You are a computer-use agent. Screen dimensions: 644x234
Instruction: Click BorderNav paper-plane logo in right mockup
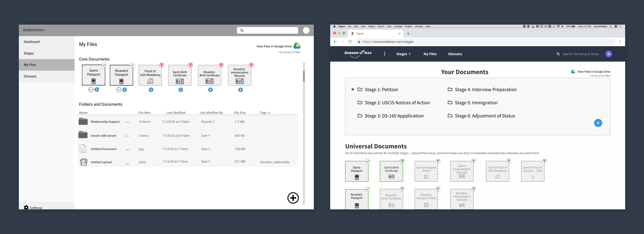[358, 53]
